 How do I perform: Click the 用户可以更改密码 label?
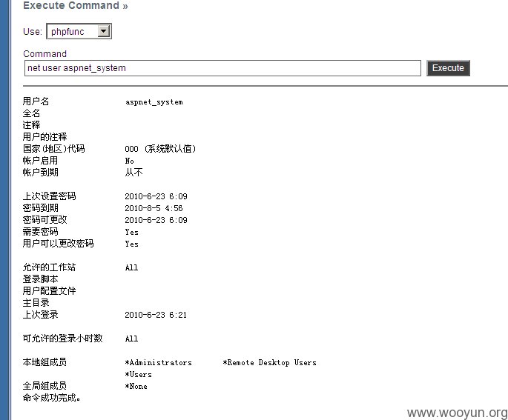(x=58, y=244)
